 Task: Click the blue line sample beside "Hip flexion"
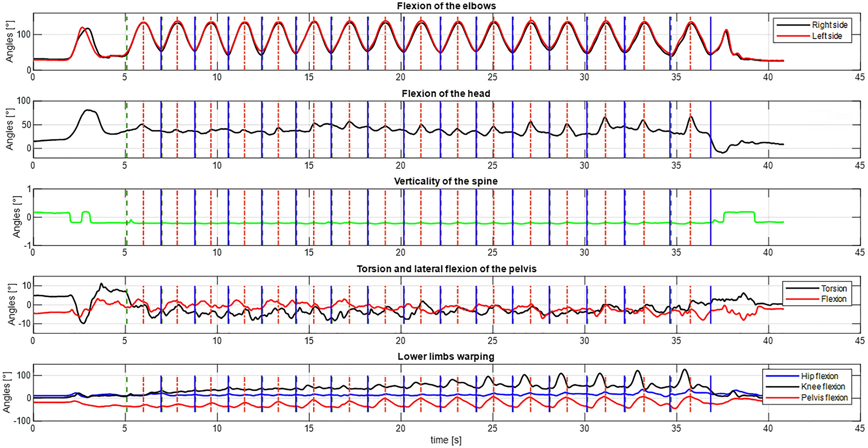[x=782, y=376]
